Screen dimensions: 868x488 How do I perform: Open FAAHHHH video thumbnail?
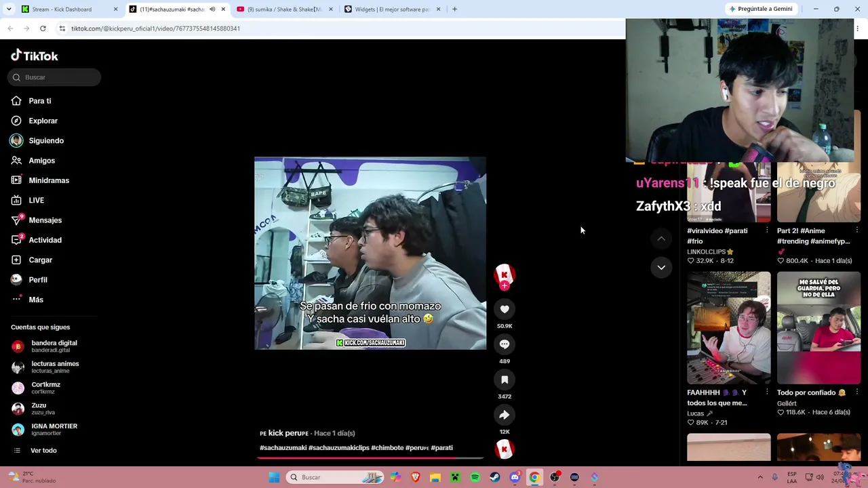pyautogui.click(x=729, y=328)
